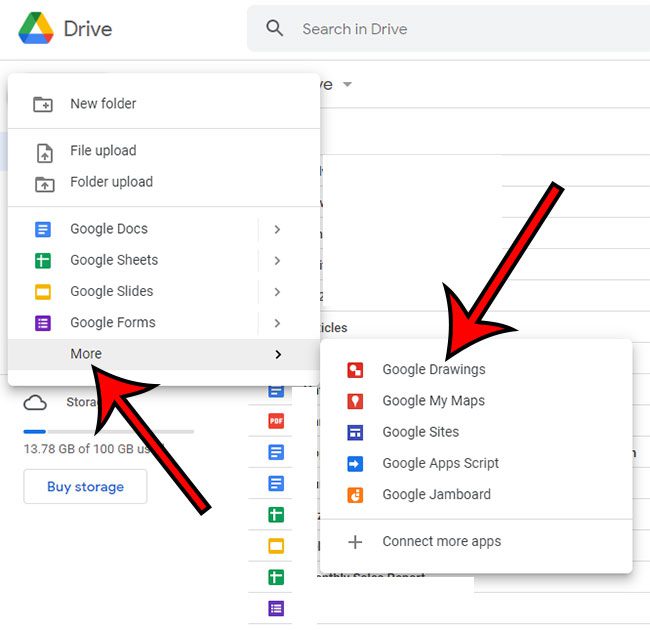Create a new Google Sheets spreadsheet
Image resolution: width=650 pixels, height=630 pixels.
133,260
